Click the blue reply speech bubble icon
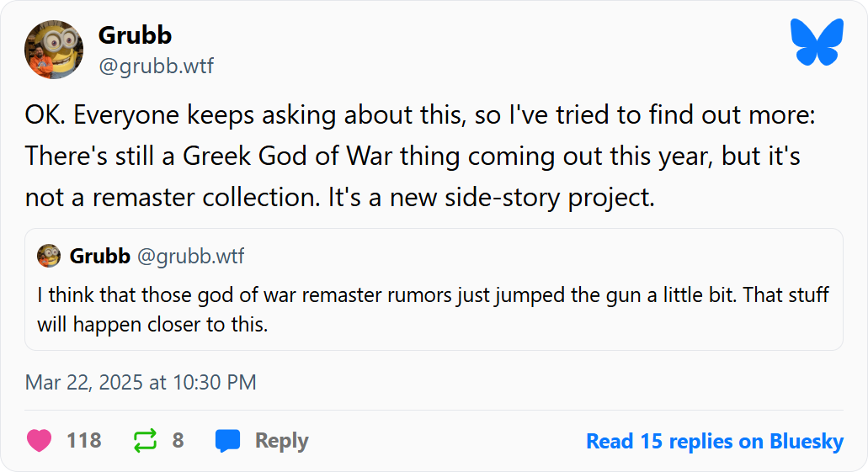Viewport: 868px width, 472px height. [x=227, y=441]
